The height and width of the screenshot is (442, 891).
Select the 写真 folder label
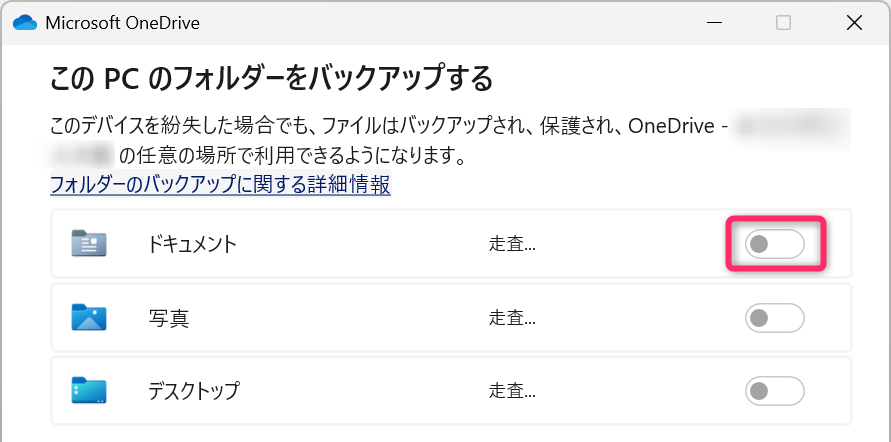pyautogui.click(x=165, y=318)
